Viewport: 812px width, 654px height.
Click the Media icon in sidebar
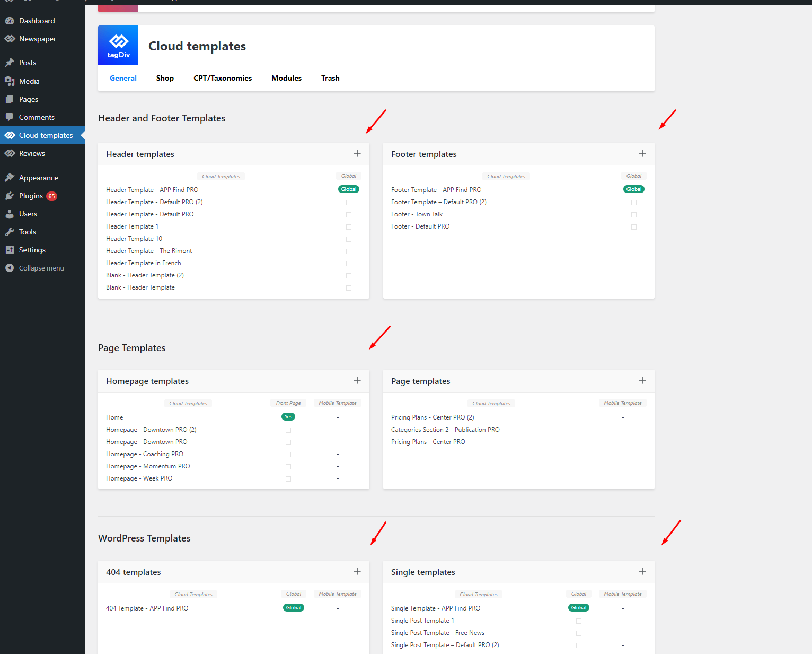coord(10,81)
